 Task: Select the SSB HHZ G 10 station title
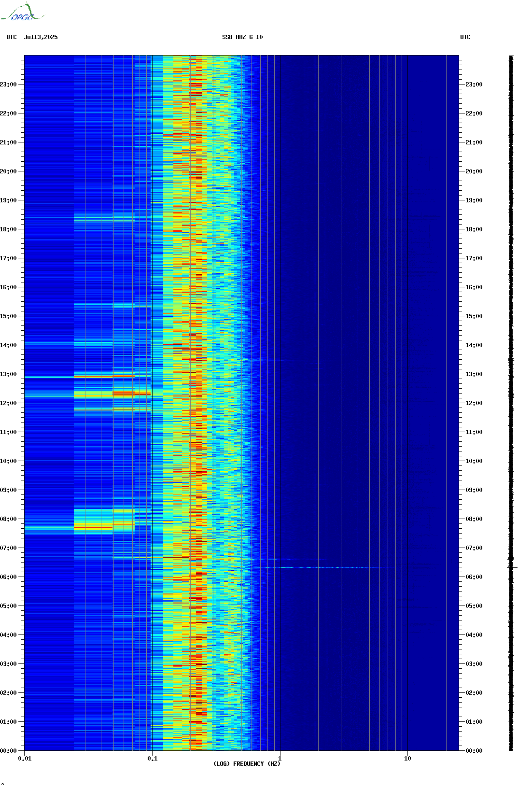click(x=242, y=37)
